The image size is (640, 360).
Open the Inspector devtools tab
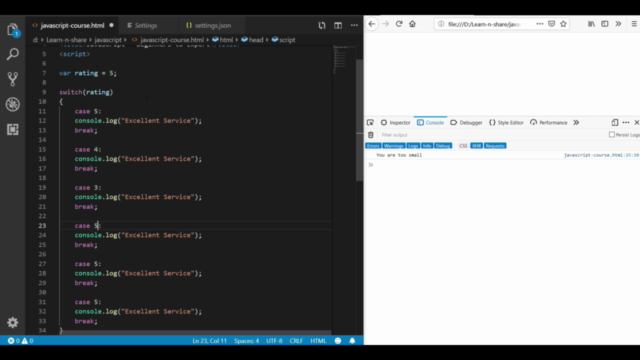tap(396, 122)
